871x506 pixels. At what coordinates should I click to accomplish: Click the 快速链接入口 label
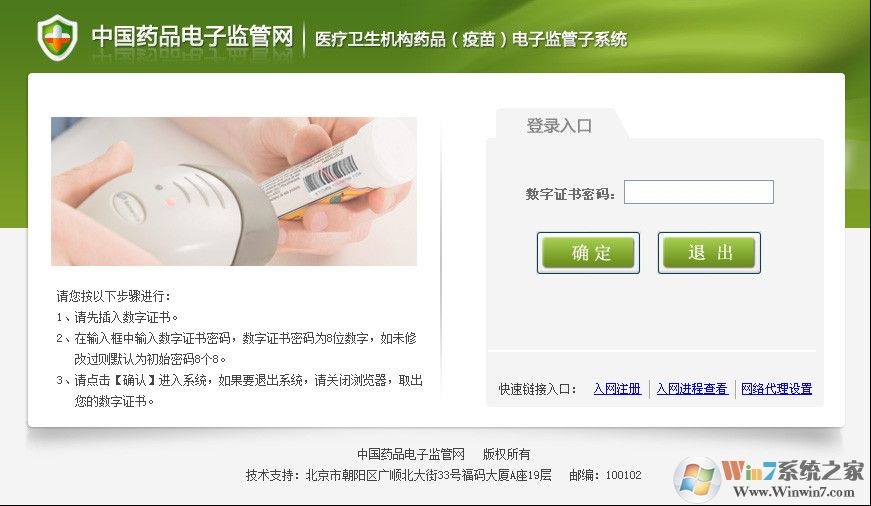point(537,389)
